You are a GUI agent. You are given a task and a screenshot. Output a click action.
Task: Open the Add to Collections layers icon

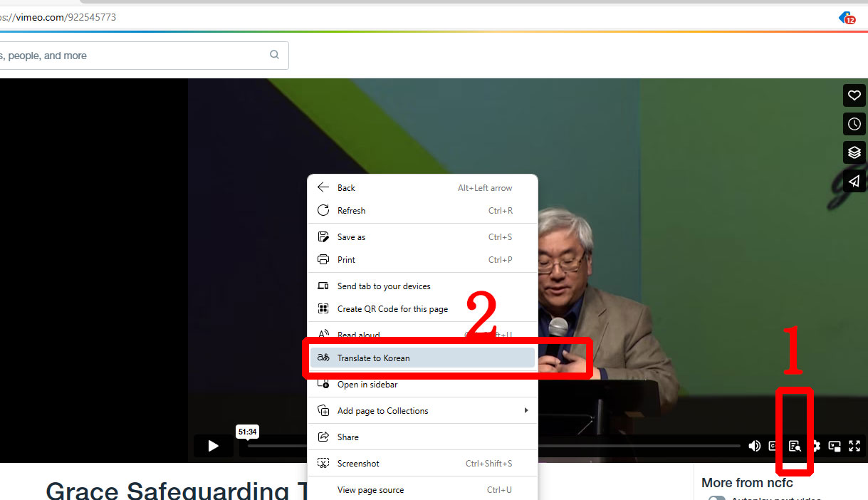[854, 152]
